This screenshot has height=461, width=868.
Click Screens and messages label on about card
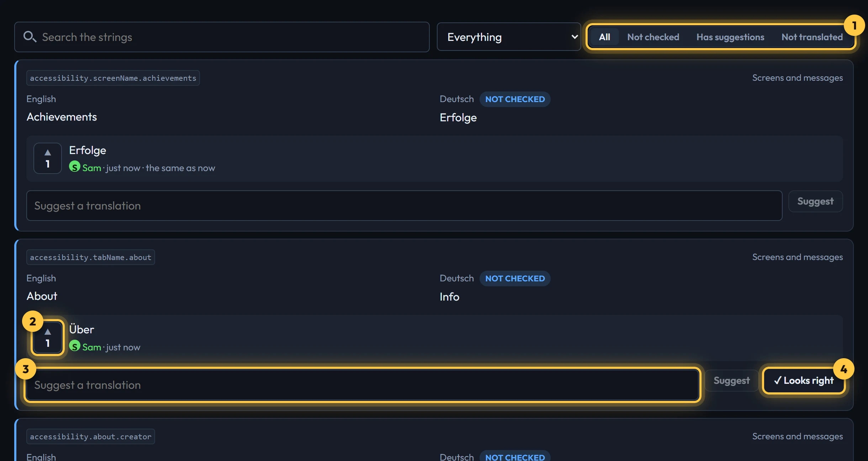point(797,257)
